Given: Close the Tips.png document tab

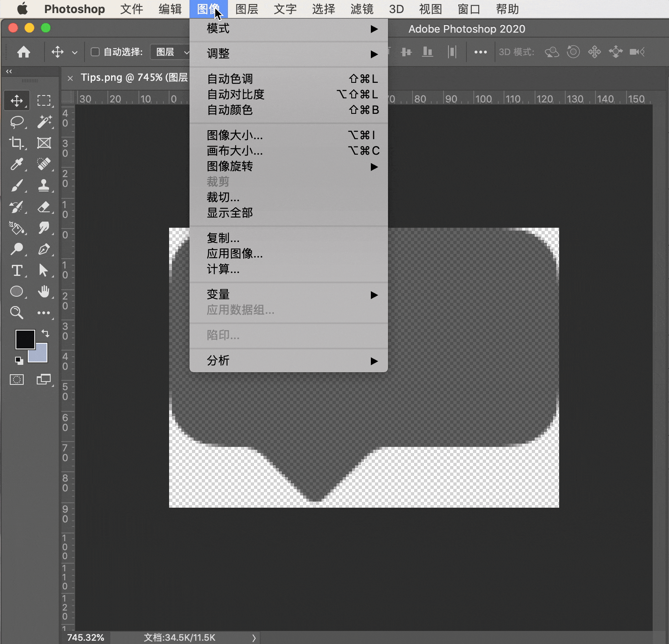Looking at the screenshot, I should [70, 78].
